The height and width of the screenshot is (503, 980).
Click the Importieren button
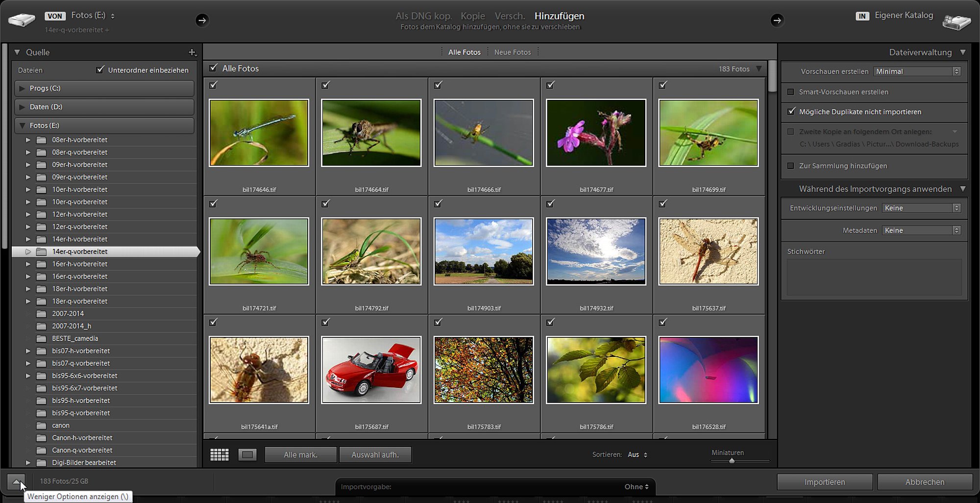coord(824,482)
